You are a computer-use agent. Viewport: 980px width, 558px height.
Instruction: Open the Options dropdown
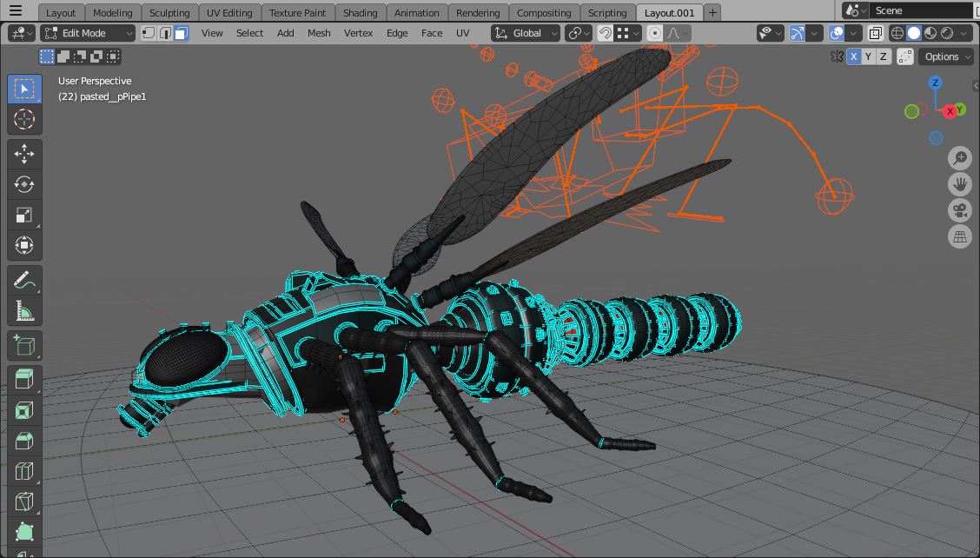coord(946,56)
